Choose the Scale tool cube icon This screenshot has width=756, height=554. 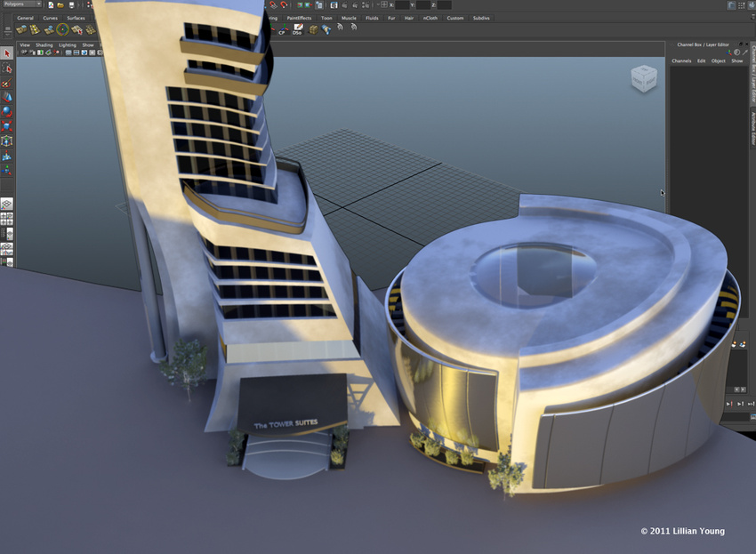[7, 126]
